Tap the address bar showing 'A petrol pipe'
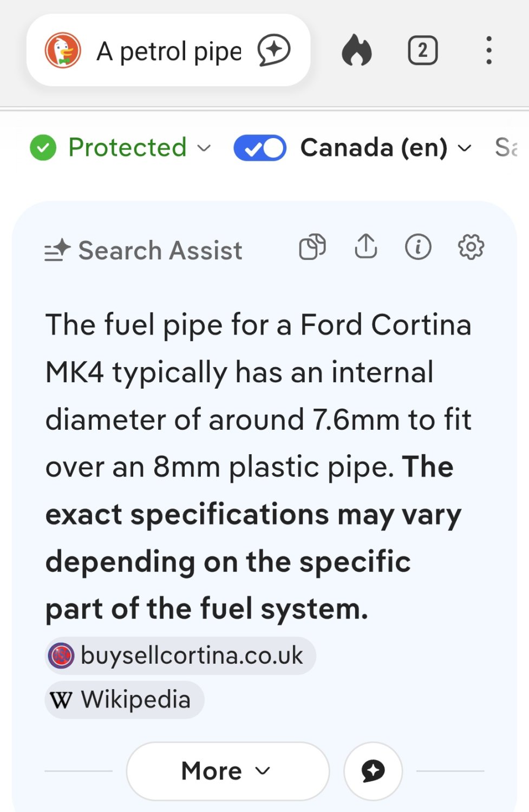 (168, 50)
